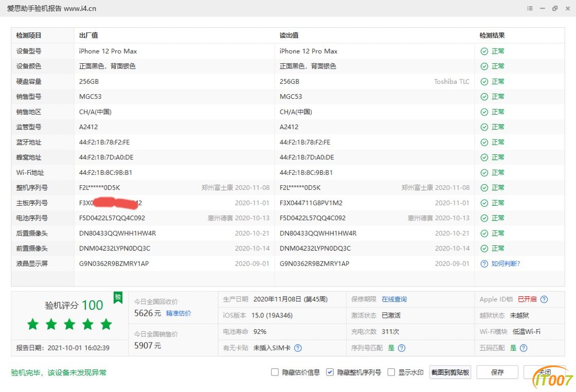Click the 出厂值 column header
Image resolution: width=576 pixels, height=392 pixels.
point(88,35)
